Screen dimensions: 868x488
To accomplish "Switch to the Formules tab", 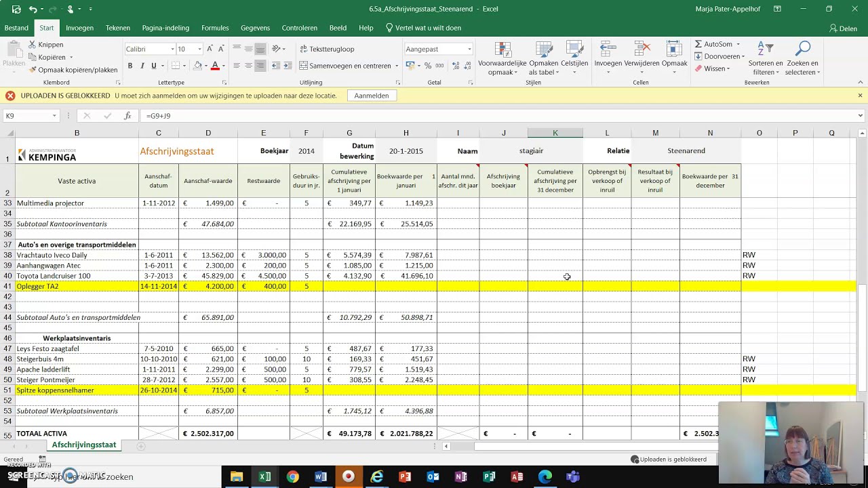I will [x=215, y=28].
